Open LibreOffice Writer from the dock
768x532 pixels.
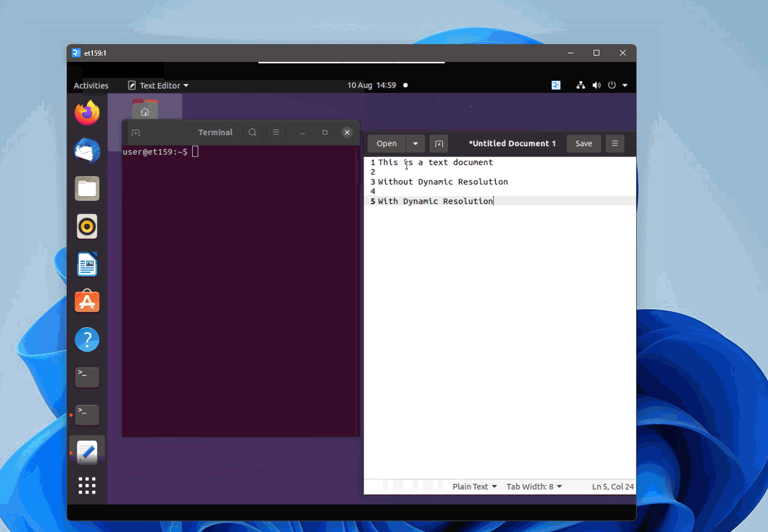[87, 264]
